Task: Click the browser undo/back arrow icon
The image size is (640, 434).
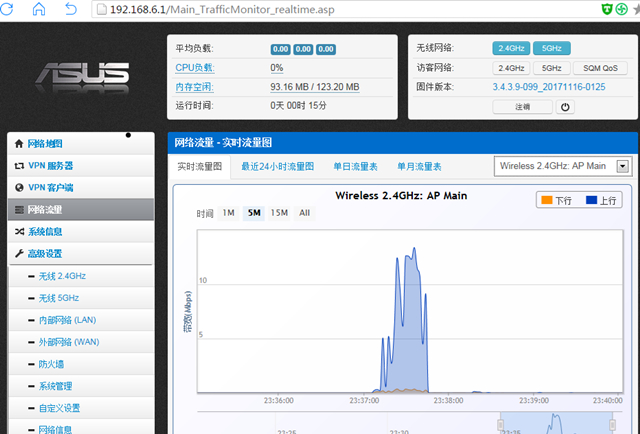Action: tap(71, 9)
